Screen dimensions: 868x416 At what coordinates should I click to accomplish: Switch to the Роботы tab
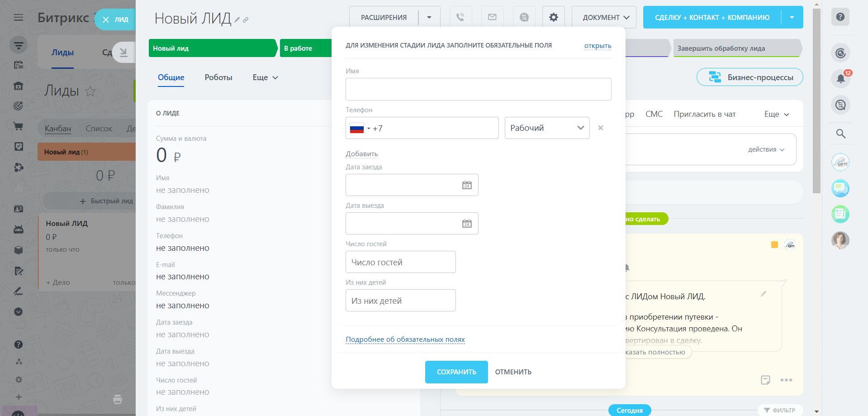[218, 77]
